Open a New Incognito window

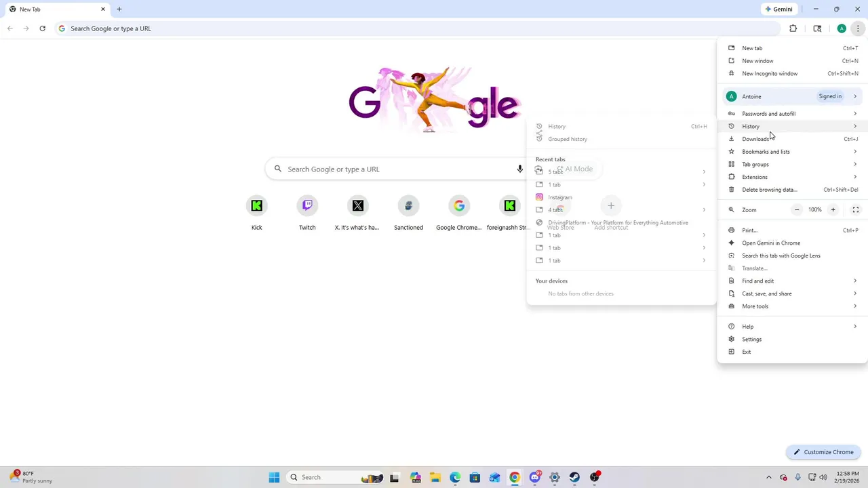tap(793, 73)
